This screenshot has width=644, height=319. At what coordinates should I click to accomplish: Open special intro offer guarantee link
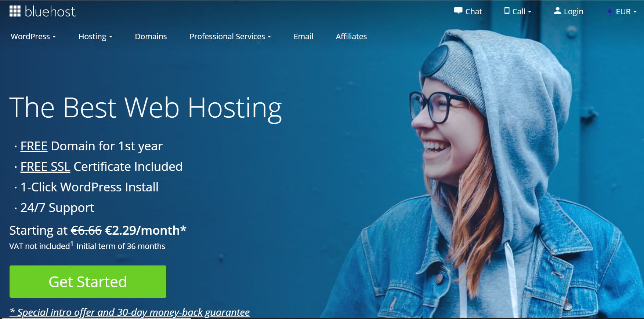coord(130,312)
